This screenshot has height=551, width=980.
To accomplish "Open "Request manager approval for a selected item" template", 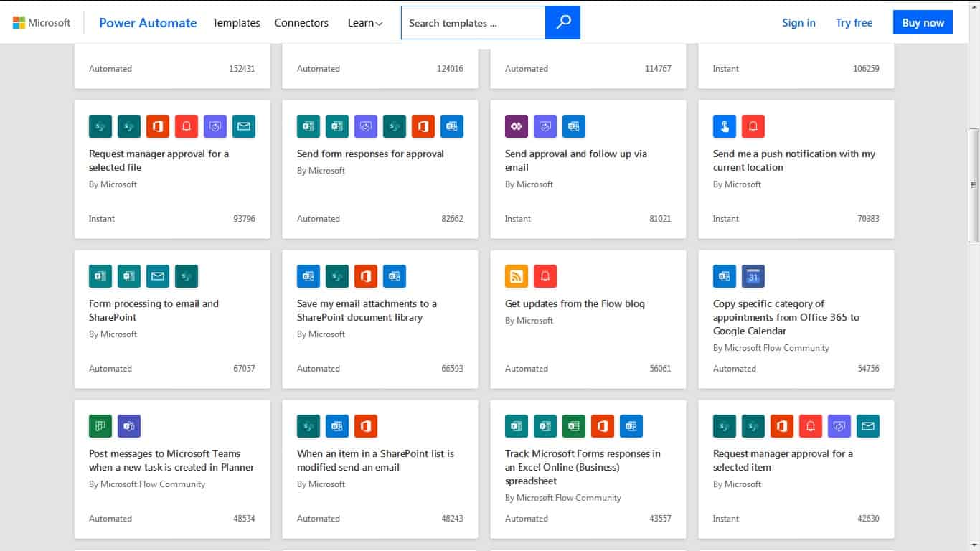I will (783, 461).
